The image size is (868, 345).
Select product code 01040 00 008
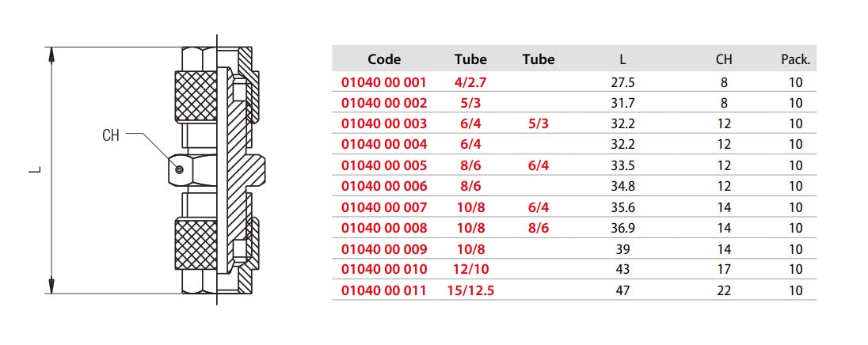pos(384,228)
